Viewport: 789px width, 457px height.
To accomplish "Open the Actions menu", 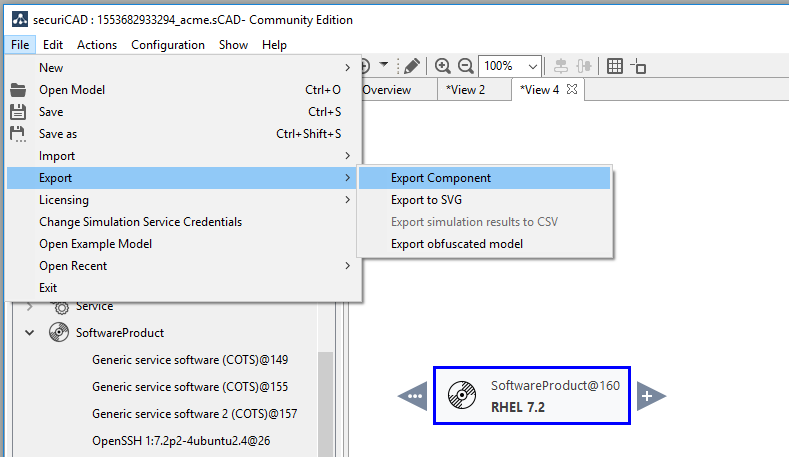I will point(97,45).
